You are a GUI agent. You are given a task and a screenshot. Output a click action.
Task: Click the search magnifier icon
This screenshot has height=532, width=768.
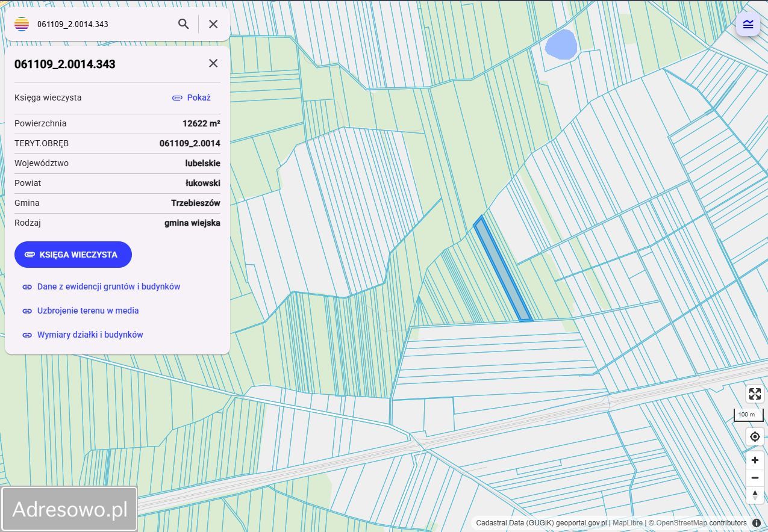(x=184, y=24)
